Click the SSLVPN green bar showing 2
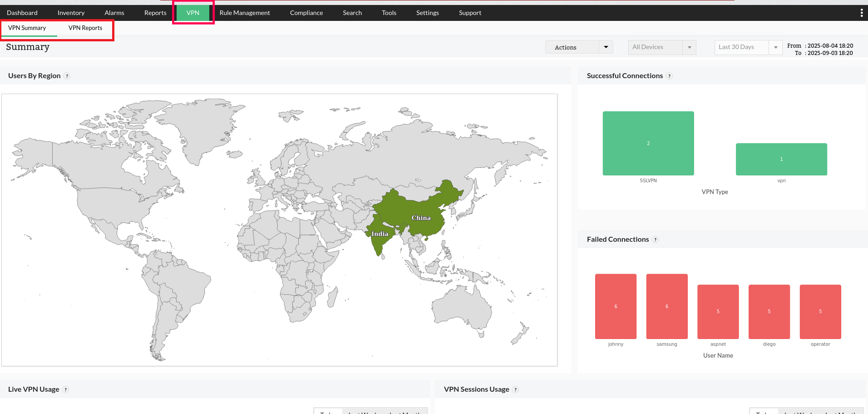This screenshot has width=868, height=414. [648, 143]
